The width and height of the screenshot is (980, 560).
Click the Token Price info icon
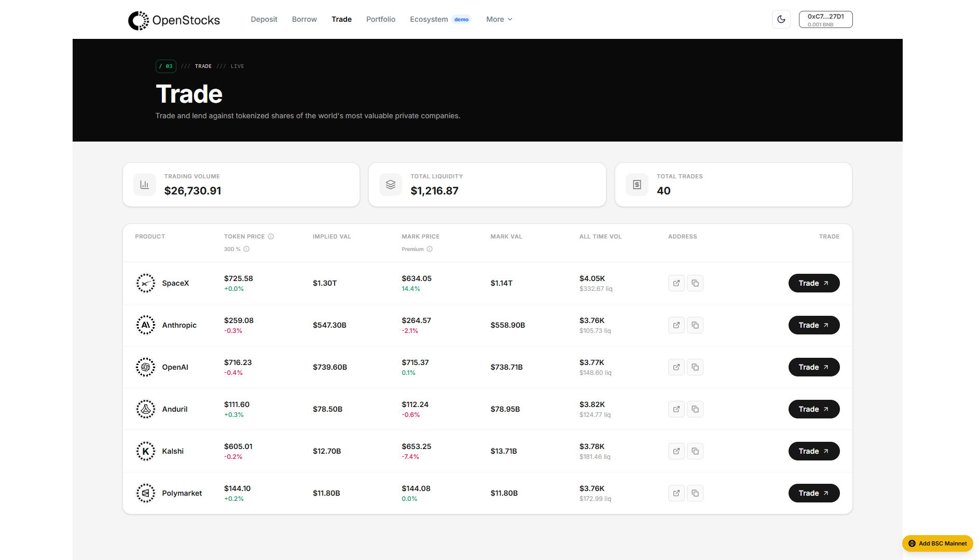(271, 236)
